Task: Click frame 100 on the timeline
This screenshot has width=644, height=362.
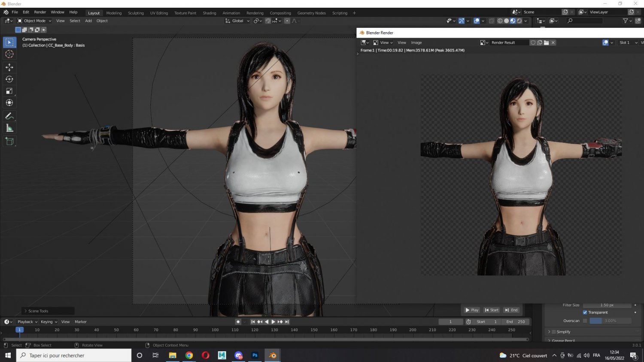Action: [215, 330]
